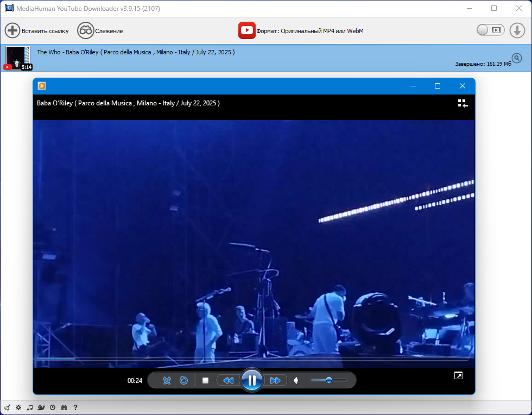
Task: Toggle snail speed-limit mode icon
Action: point(41,407)
